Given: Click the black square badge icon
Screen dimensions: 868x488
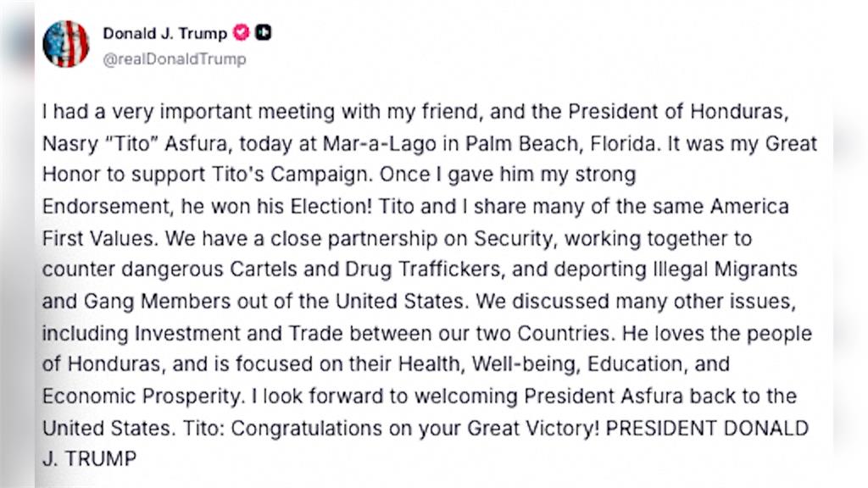Looking at the screenshot, I should point(264,33).
